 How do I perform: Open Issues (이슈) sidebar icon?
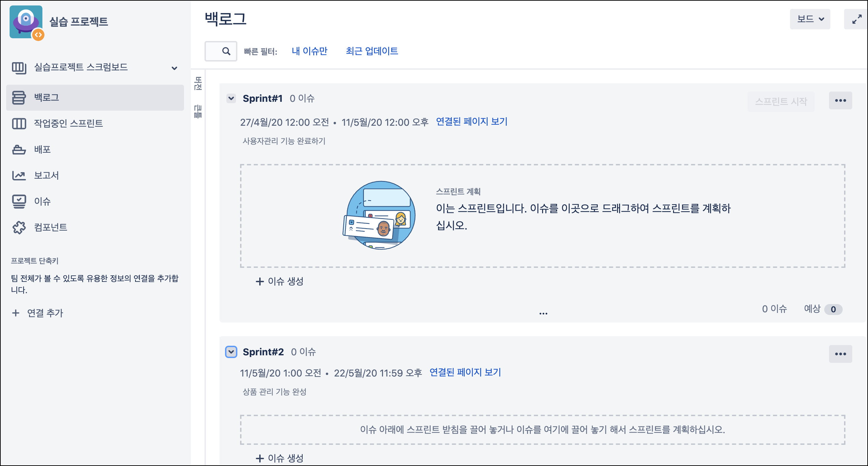point(19,202)
